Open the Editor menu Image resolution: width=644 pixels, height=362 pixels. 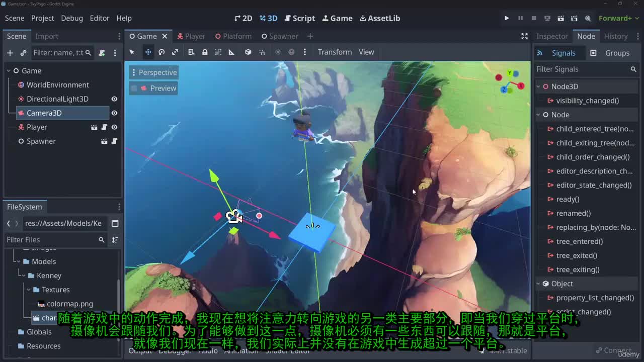[100, 18]
